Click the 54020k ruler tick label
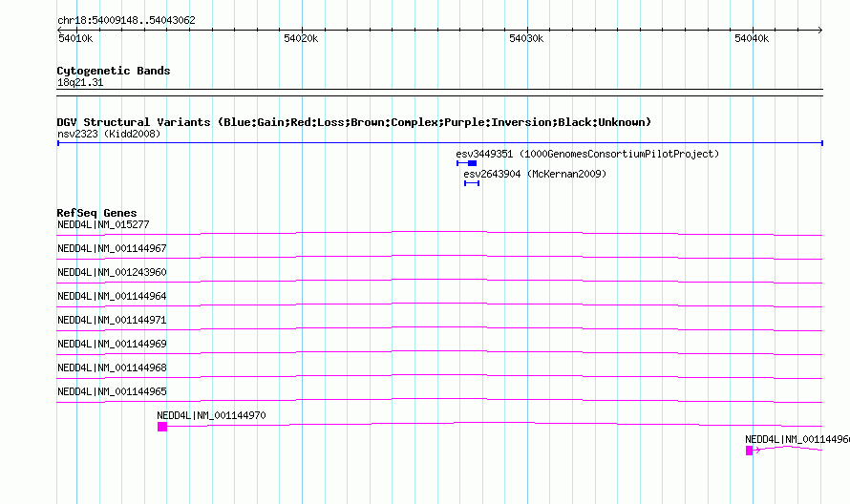Image resolution: width=850 pixels, height=504 pixels. [x=301, y=38]
